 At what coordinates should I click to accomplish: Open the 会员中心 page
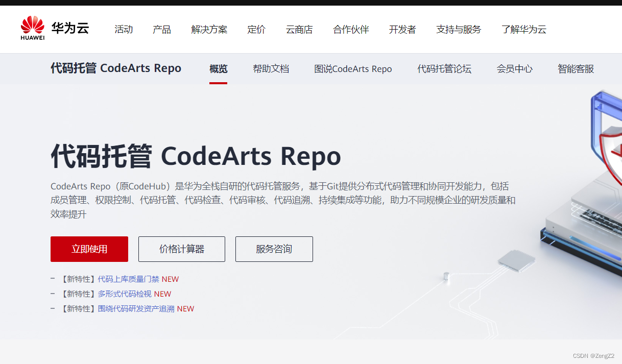[514, 68]
